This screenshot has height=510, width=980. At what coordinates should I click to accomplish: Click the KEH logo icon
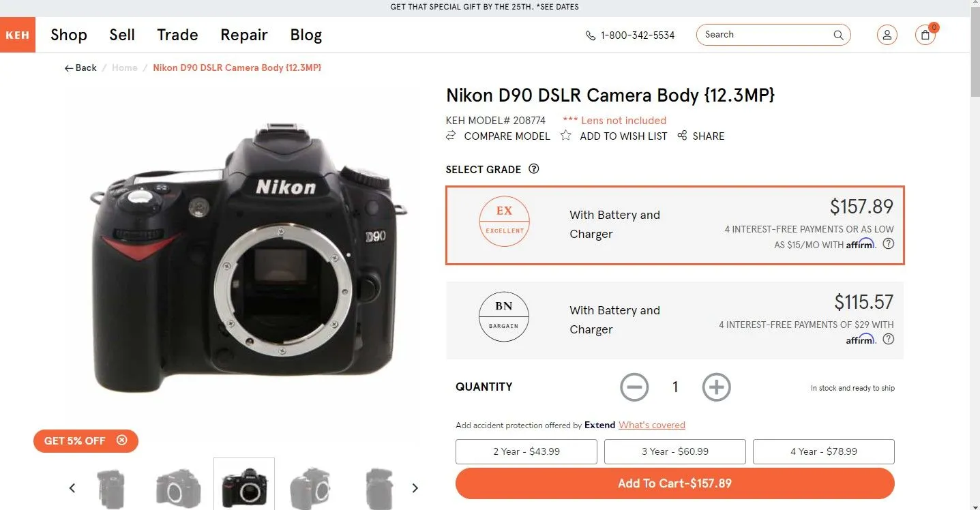coord(17,35)
